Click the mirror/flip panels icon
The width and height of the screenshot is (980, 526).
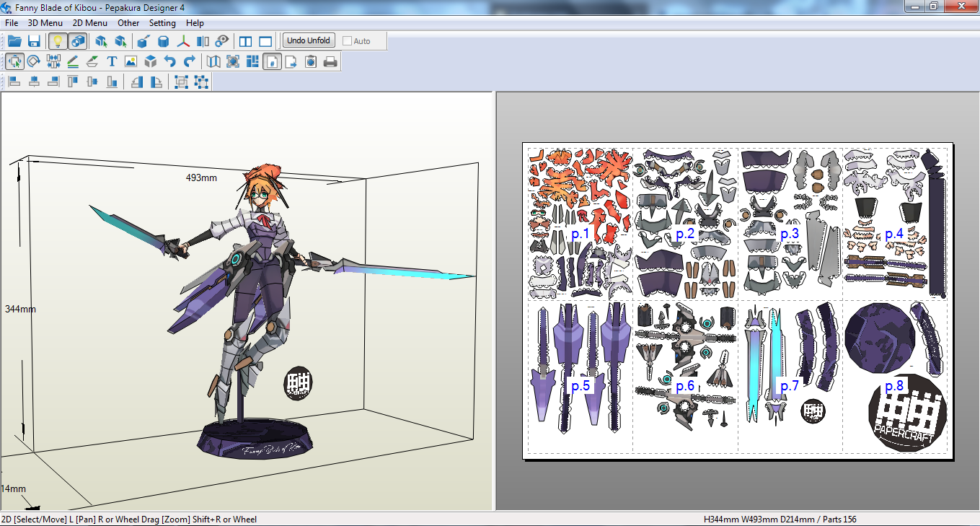click(x=203, y=41)
